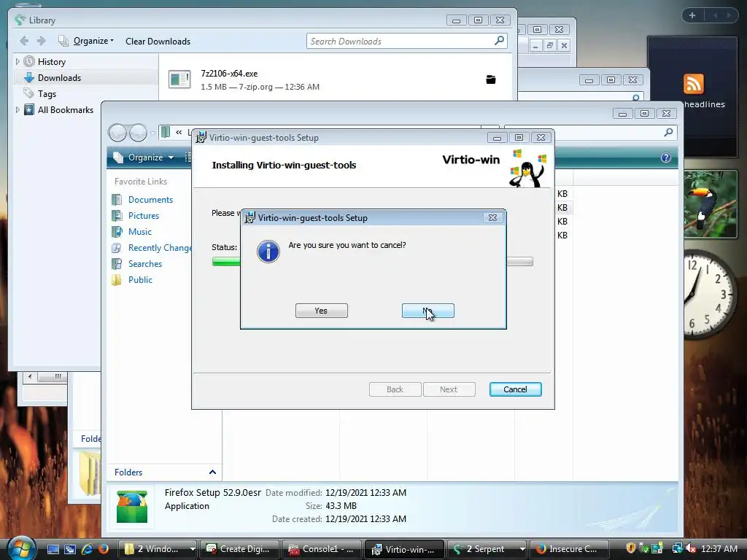The image size is (747, 560).
Task: Click the search magnifier icon in Library
Action: [x=499, y=41]
